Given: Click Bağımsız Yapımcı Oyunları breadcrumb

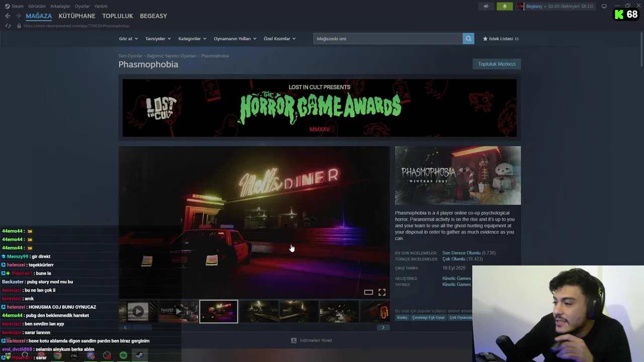Looking at the screenshot, I should coord(172,56).
